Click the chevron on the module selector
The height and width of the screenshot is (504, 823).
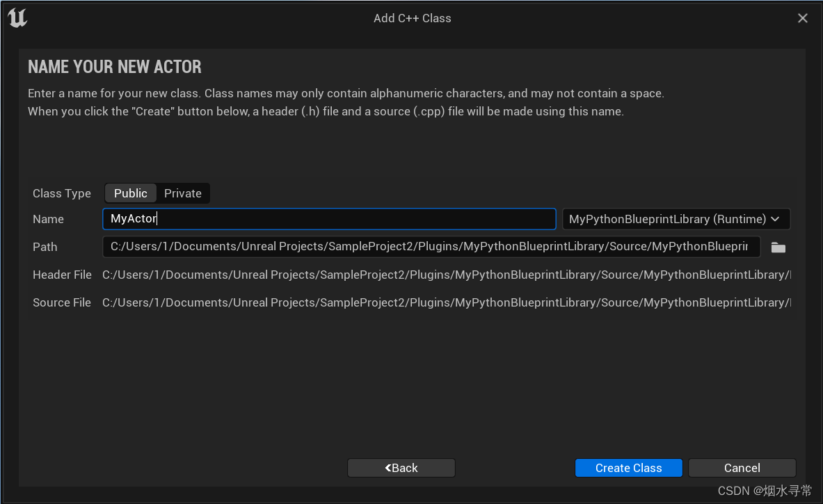tap(775, 219)
